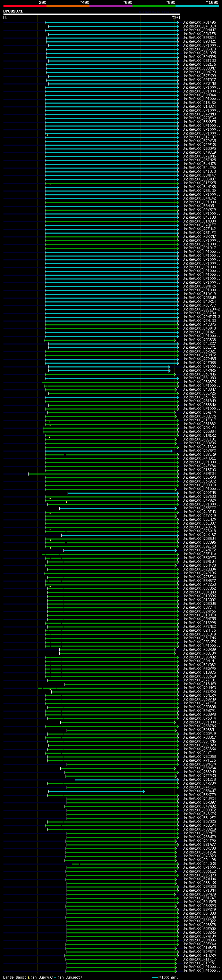The height and width of the screenshot is (980, 222).
Task: Click the UniRef100_Q00TM8 entry
Action: pos(199,493)
